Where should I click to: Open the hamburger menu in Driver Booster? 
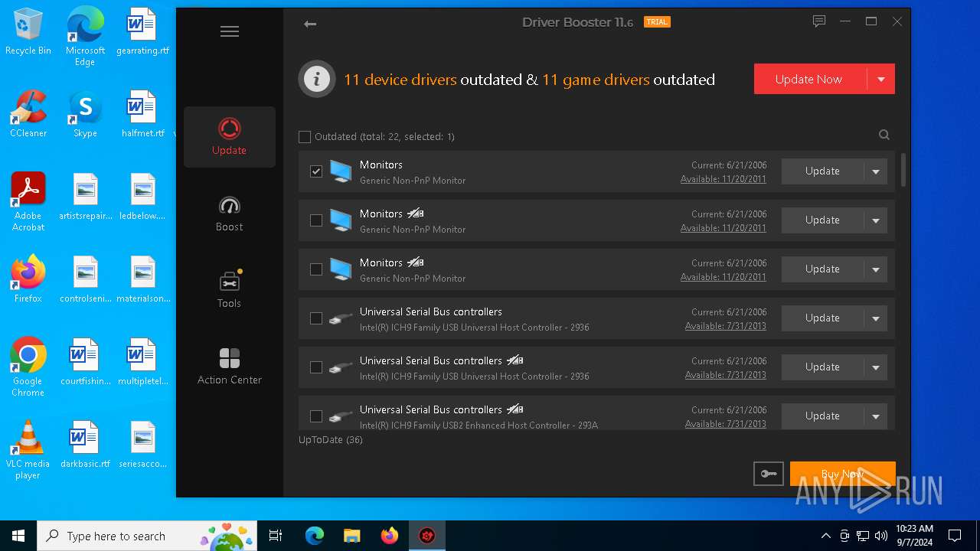click(230, 31)
